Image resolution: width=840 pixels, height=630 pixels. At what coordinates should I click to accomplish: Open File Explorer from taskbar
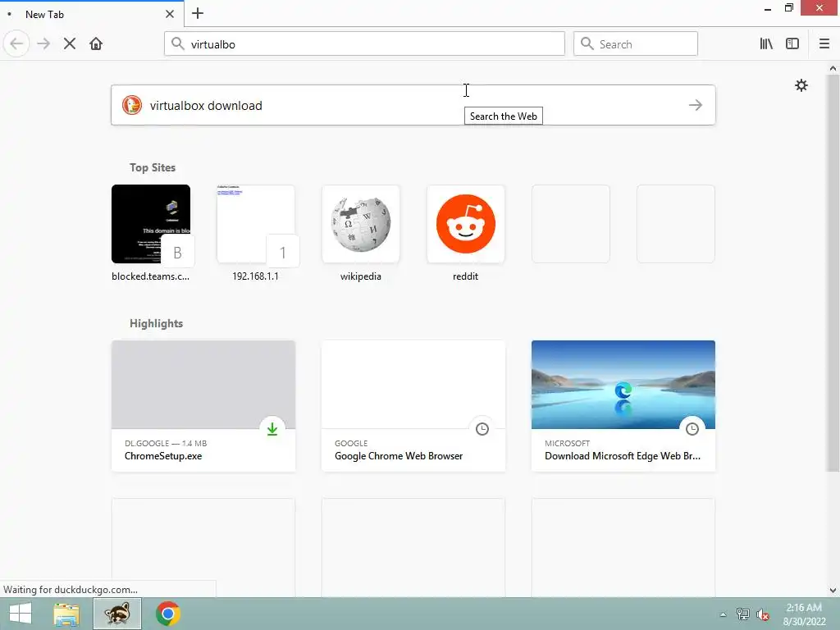tap(66, 614)
